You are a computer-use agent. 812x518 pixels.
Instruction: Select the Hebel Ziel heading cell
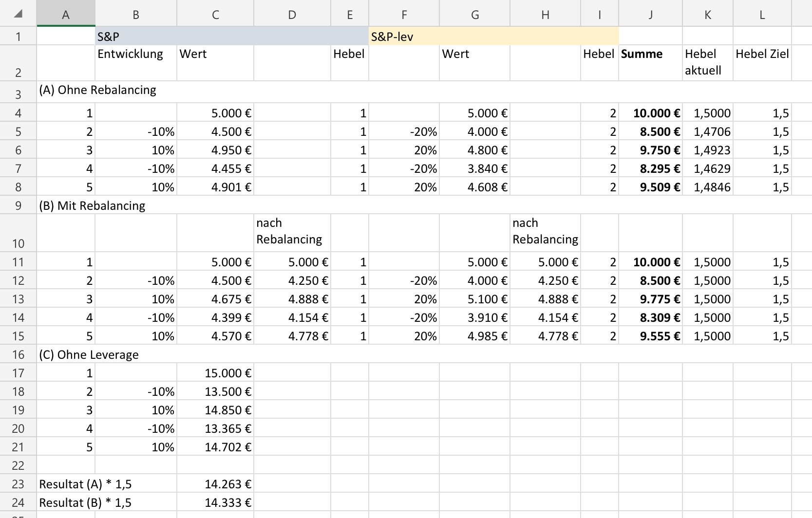click(x=762, y=63)
